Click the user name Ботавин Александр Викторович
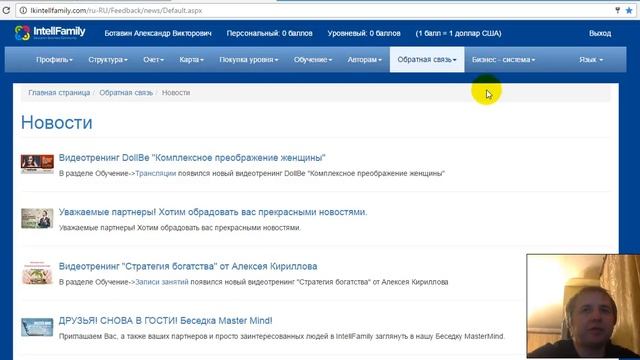 [158, 33]
